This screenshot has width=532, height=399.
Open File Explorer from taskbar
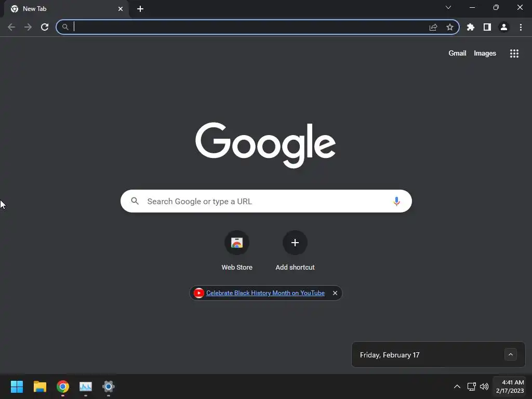click(x=39, y=387)
